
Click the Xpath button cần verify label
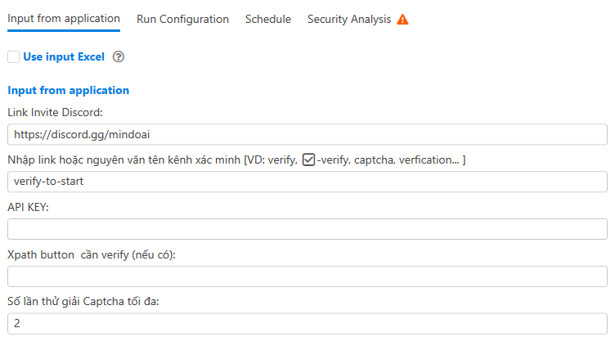pyautogui.click(x=92, y=255)
